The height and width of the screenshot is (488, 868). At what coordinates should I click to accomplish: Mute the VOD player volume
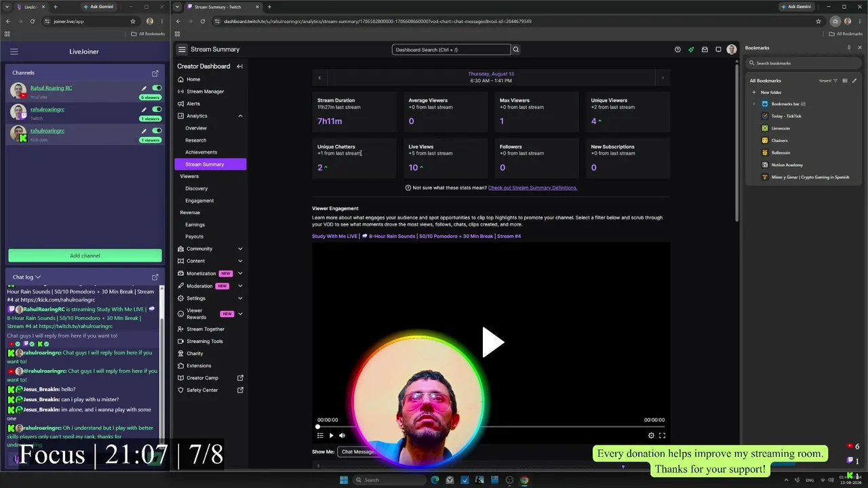point(342,436)
